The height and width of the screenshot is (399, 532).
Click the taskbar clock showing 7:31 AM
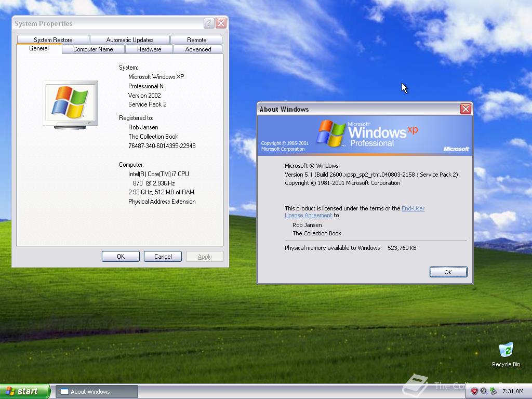pyautogui.click(x=513, y=391)
